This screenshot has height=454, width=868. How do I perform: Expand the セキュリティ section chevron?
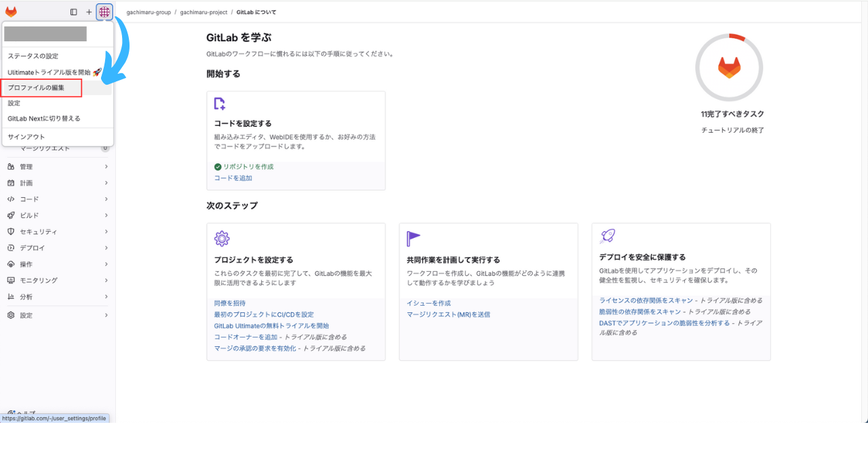pos(106,232)
